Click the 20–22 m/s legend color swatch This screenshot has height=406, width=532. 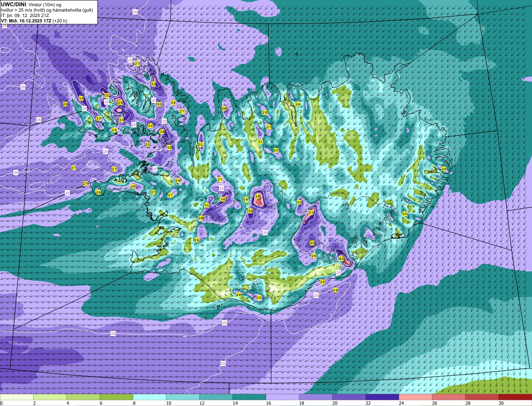(349, 397)
